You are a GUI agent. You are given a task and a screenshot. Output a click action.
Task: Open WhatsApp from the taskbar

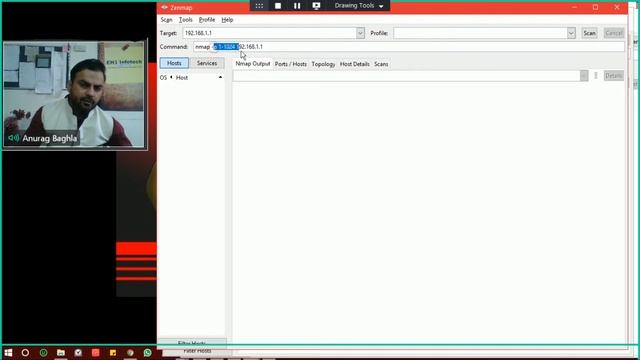pyautogui.click(x=148, y=353)
